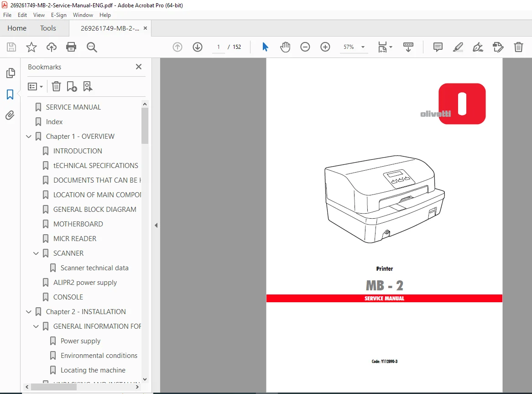Click the Save file icon
The width and height of the screenshot is (532, 394).
click(11, 47)
